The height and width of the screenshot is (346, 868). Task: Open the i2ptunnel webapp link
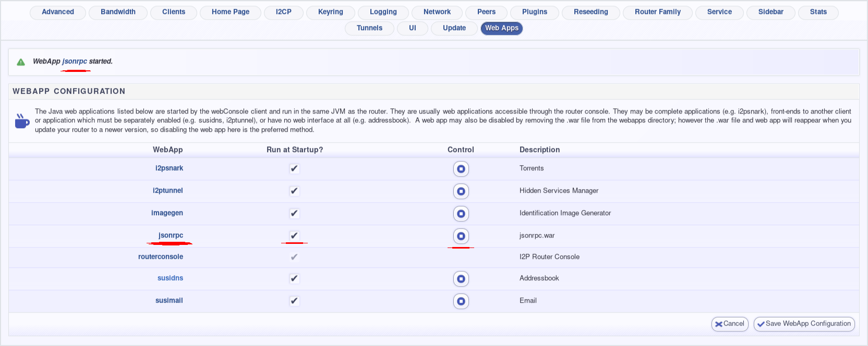[168, 191]
